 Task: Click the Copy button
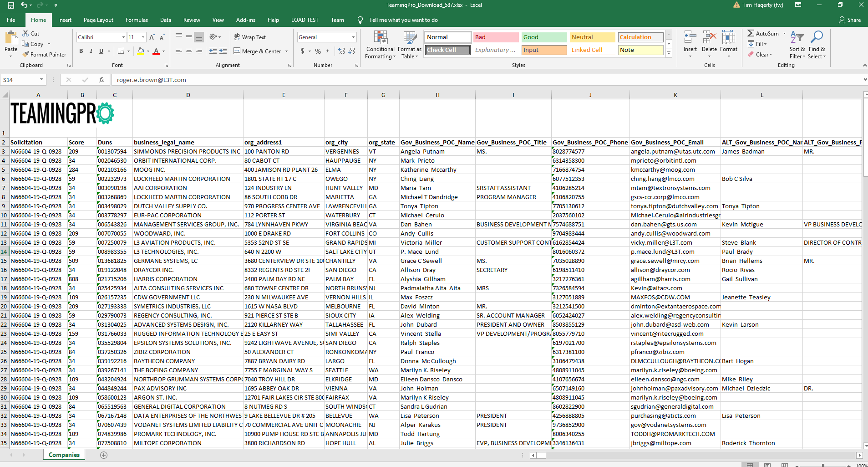click(x=33, y=44)
